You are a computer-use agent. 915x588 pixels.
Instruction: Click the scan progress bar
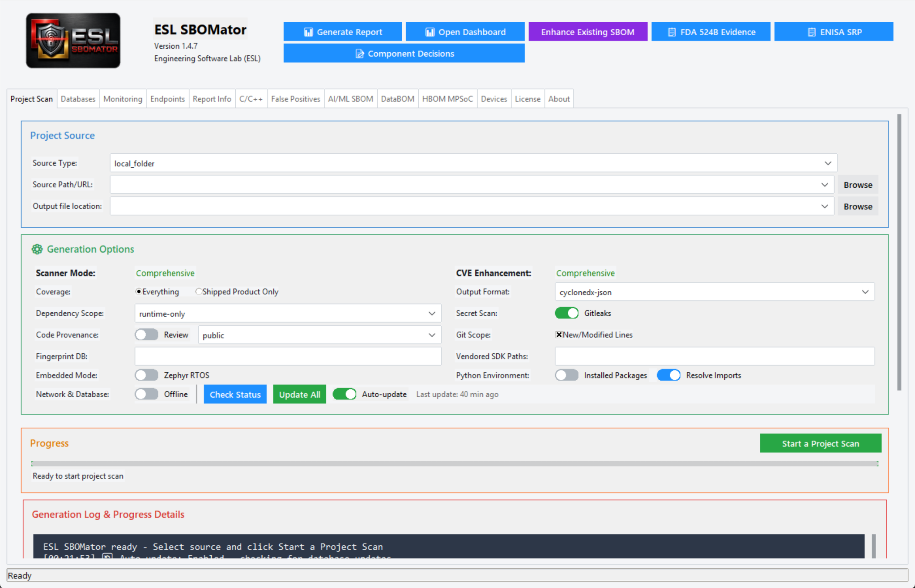(x=454, y=463)
